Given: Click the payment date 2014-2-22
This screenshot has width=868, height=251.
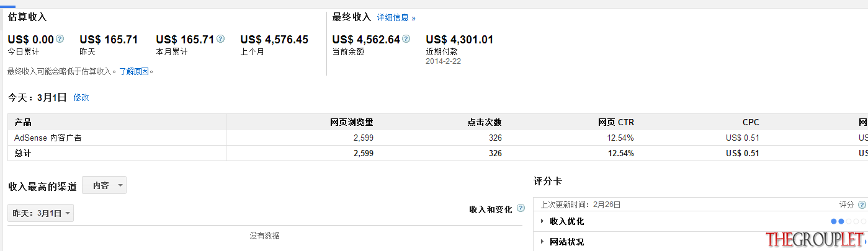Looking at the screenshot, I should pos(443,61).
